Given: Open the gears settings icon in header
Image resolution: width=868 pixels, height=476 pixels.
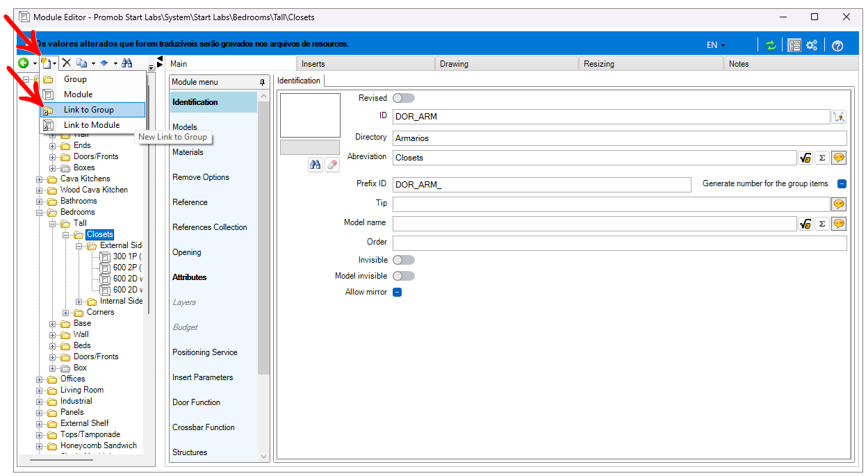Looking at the screenshot, I should tap(812, 45).
